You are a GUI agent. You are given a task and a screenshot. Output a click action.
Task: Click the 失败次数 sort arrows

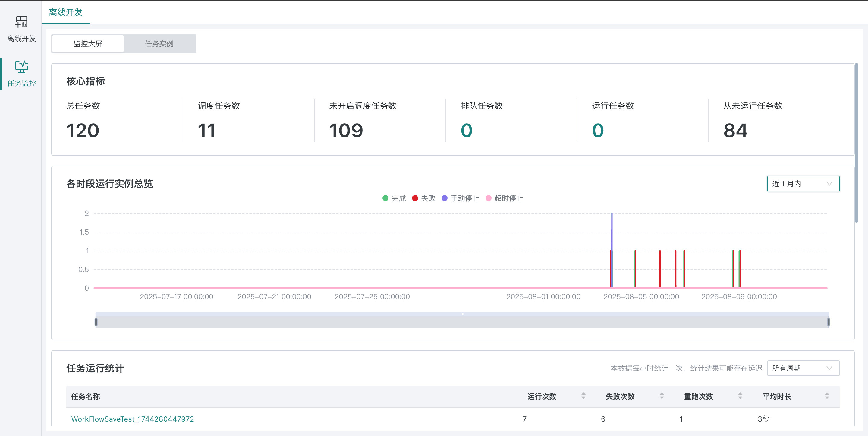tap(662, 396)
